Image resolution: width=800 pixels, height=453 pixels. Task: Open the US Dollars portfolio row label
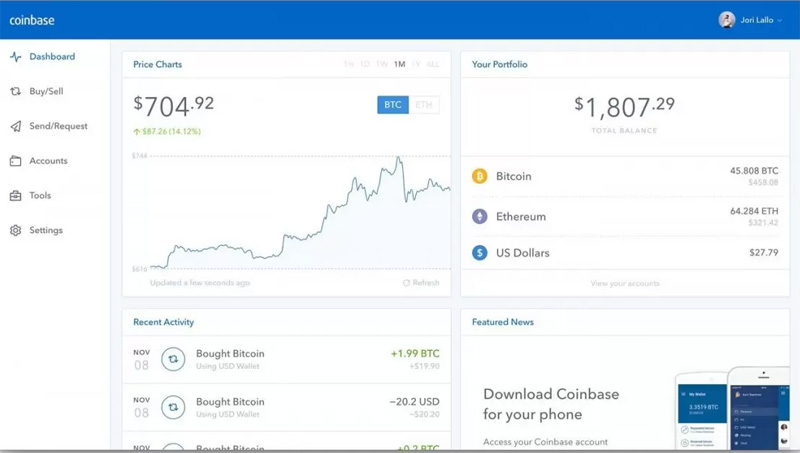click(x=523, y=253)
